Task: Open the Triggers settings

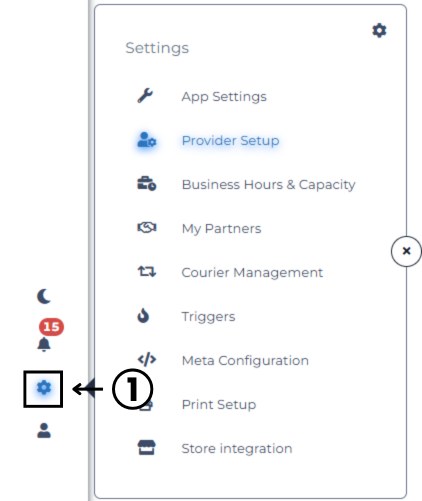Action: tap(208, 317)
